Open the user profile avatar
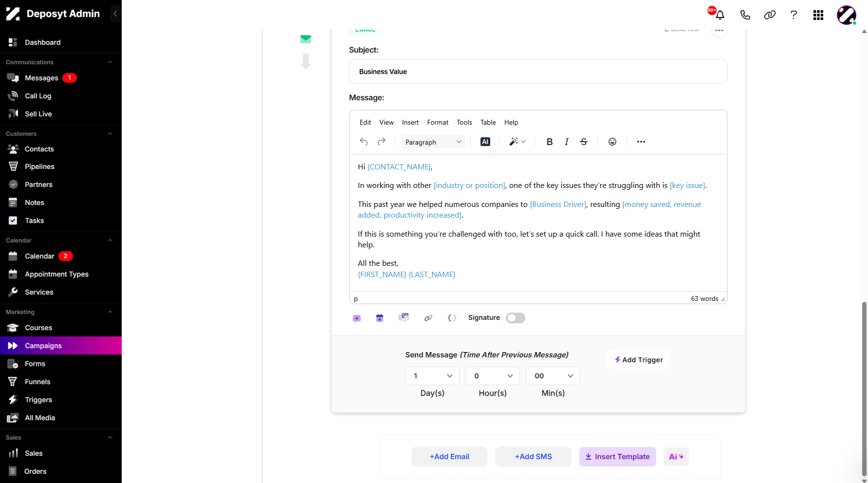Image resolution: width=868 pixels, height=483 pixels. 847,15
